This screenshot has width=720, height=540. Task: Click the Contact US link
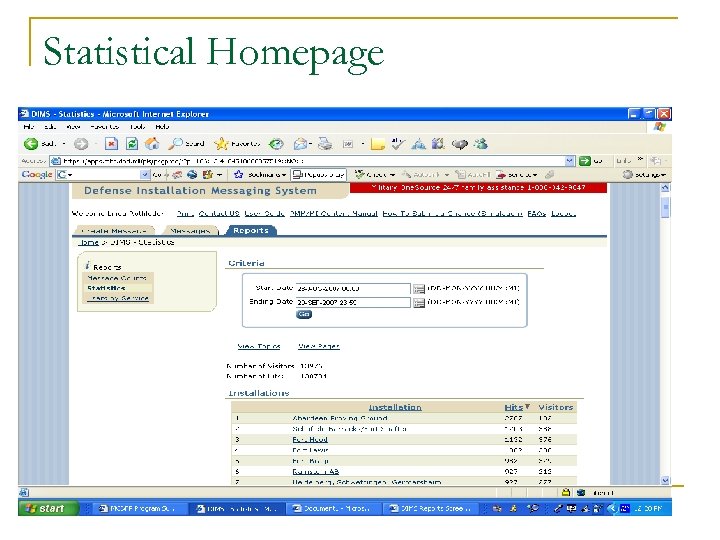click(x=219, y=214)
